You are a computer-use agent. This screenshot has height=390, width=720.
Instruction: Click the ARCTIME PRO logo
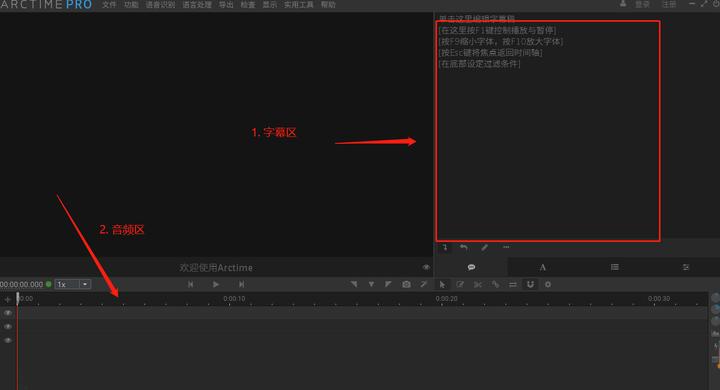click(x=46, y=5)
